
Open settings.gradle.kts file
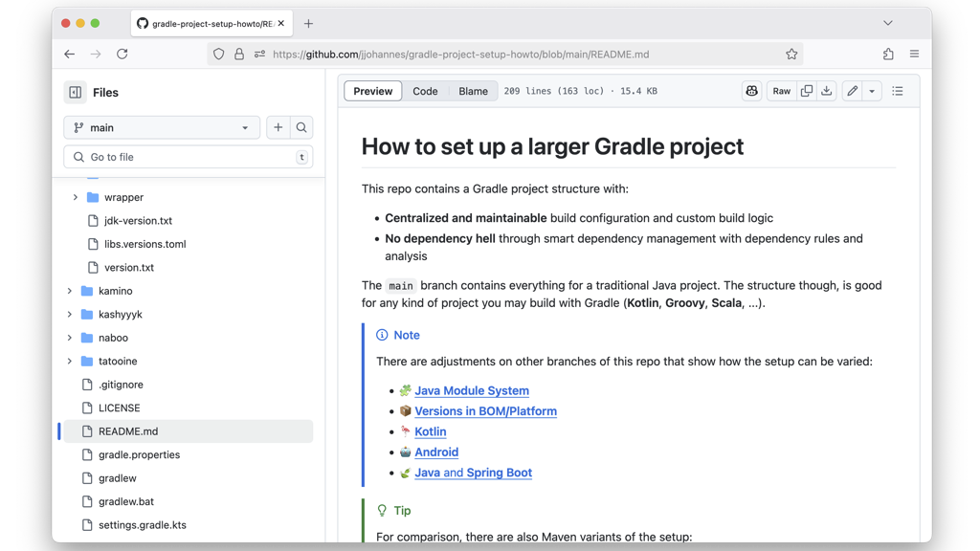click(x=142, y=525)
